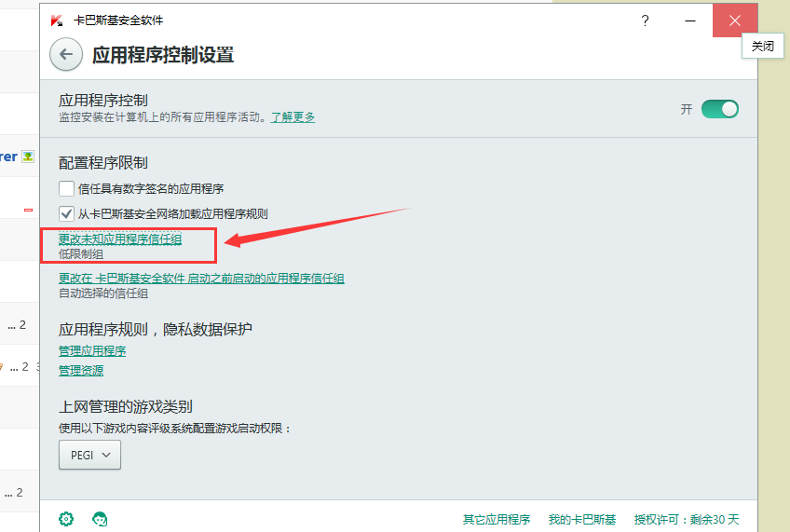Click the 自动选择的信任组 text

click(x=103, y=293)
